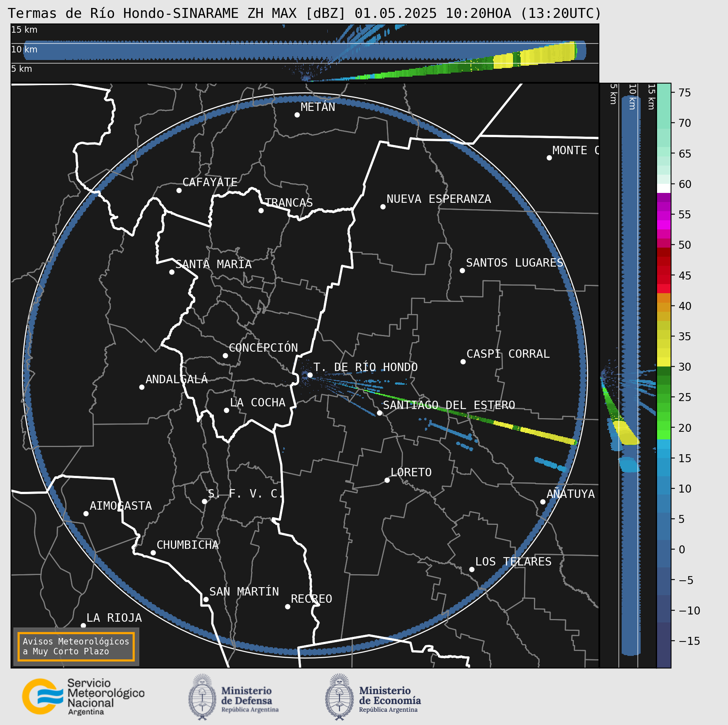
Task: Click the LOS TELARES label
Action: pos(513,562)
